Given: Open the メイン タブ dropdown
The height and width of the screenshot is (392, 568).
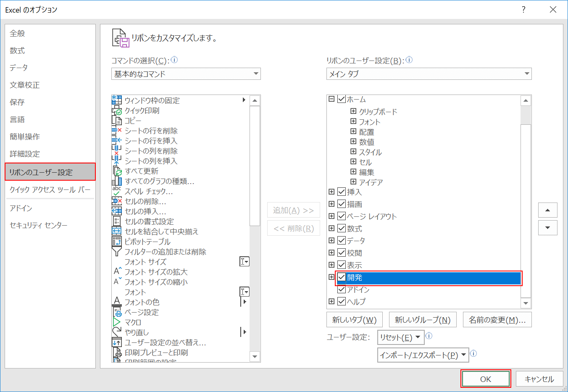Looking at the screenshot, I should [x=528, y=74].
